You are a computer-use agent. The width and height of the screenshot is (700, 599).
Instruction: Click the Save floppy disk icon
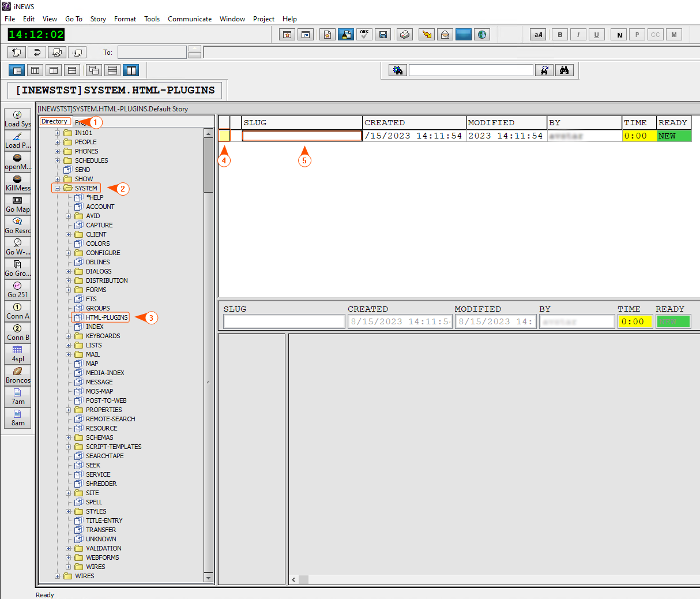pyautogui.click(x=383, y=35)
